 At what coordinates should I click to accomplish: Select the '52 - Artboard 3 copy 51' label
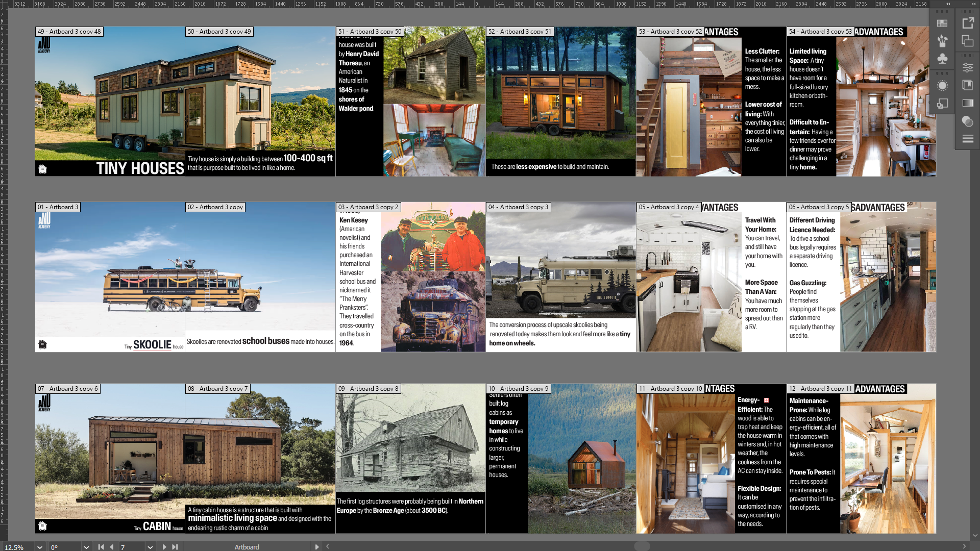pos(520,32)
